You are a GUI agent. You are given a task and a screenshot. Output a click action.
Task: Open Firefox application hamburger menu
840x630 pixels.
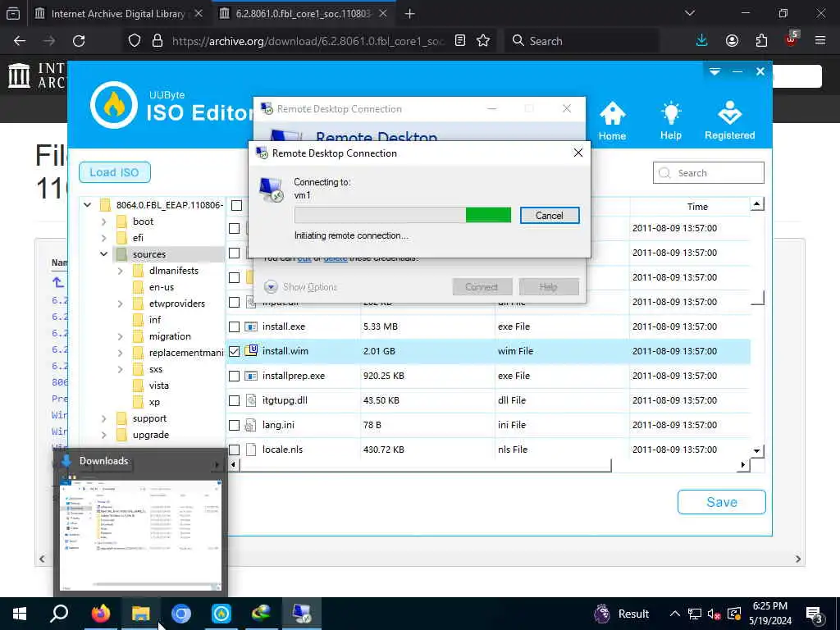click(x=820, y=41)
